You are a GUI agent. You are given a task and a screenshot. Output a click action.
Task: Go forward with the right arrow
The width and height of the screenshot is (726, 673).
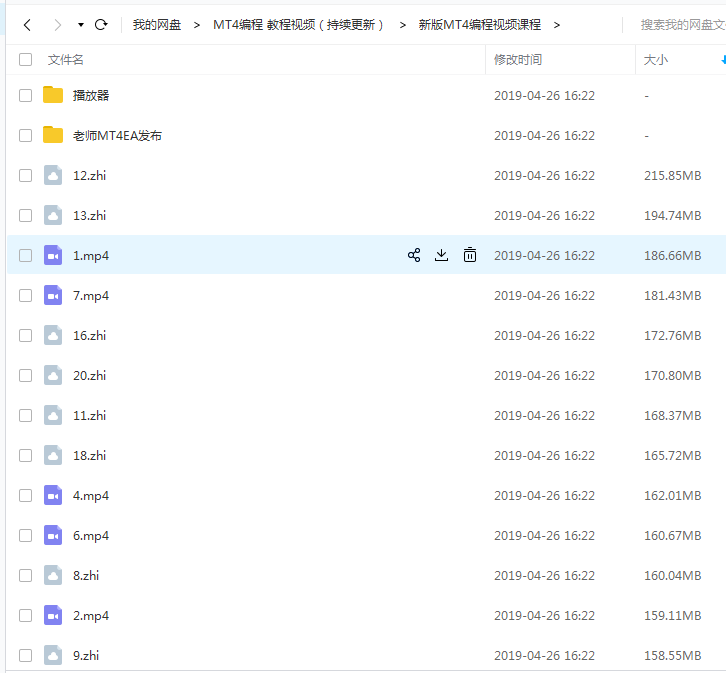point(57,25)
